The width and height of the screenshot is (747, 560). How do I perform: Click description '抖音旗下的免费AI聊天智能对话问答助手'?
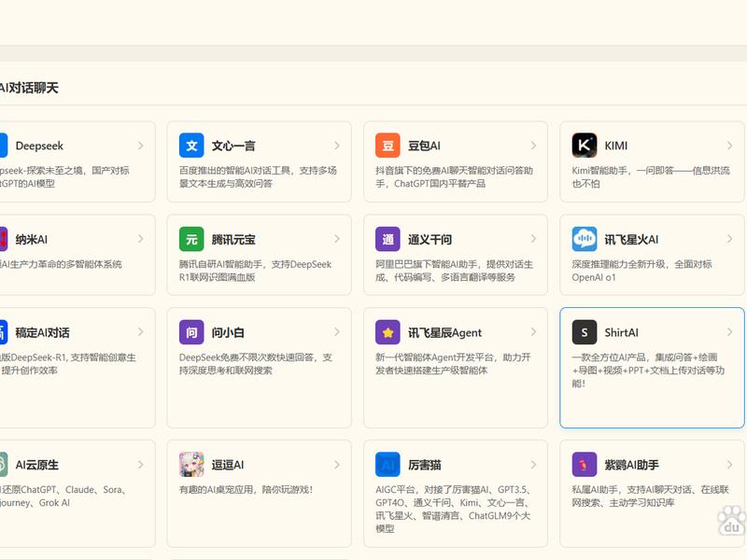tap(454, 176)
